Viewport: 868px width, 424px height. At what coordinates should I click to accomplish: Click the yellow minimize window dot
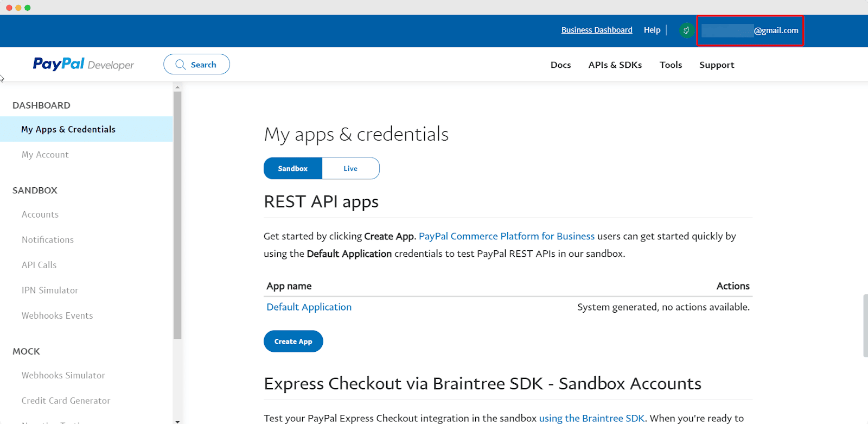point(18,8)
